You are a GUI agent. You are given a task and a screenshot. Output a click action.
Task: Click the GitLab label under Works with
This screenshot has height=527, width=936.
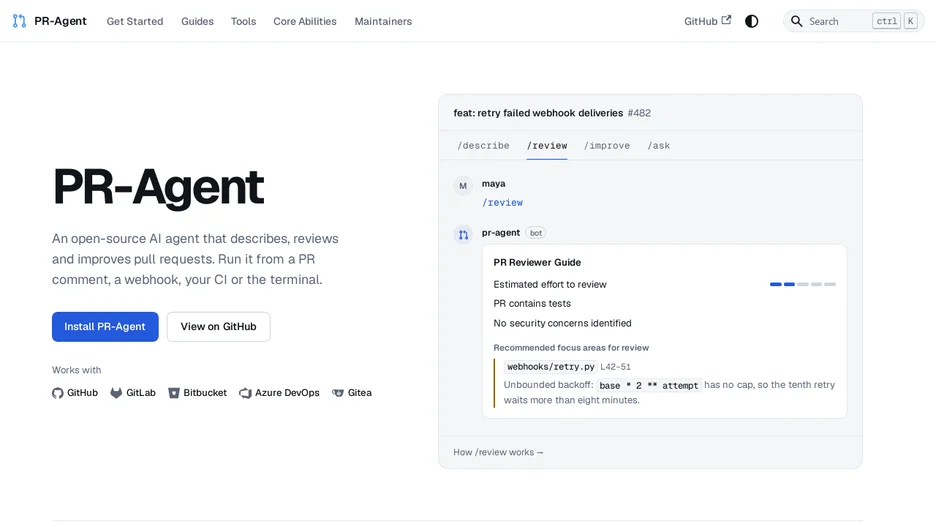(141, 393)
